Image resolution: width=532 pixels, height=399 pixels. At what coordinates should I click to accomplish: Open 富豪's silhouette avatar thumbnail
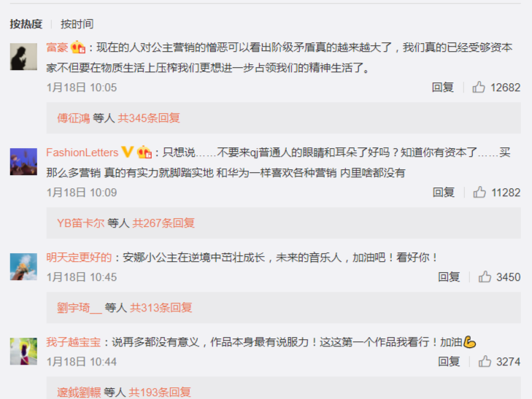click(x=23, y=57)
